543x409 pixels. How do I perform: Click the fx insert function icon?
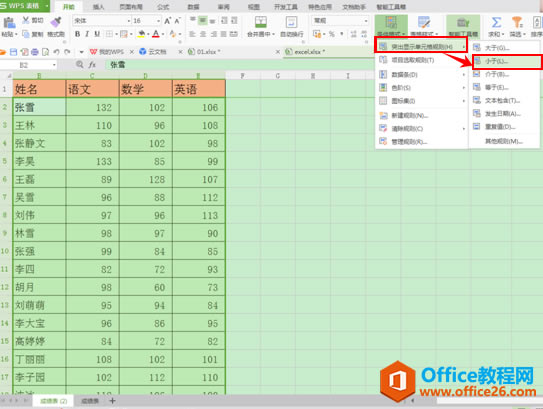(92, 65)
